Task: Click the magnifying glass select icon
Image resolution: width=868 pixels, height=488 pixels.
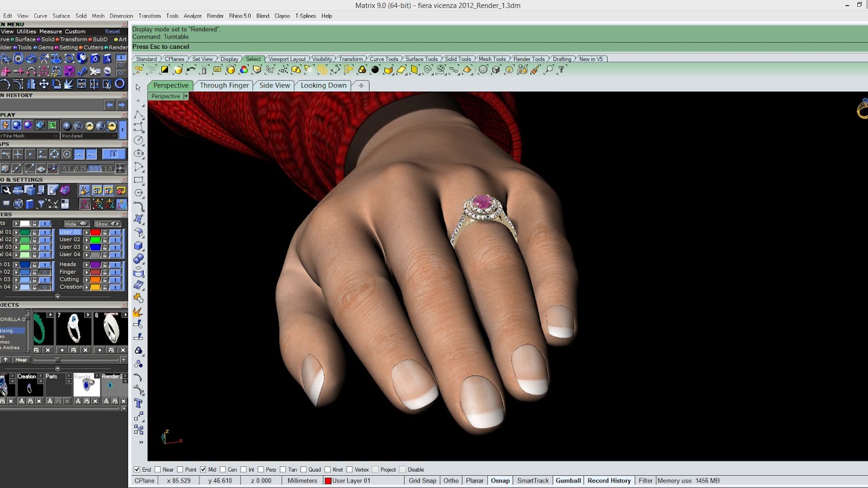Action: point(549,70)
